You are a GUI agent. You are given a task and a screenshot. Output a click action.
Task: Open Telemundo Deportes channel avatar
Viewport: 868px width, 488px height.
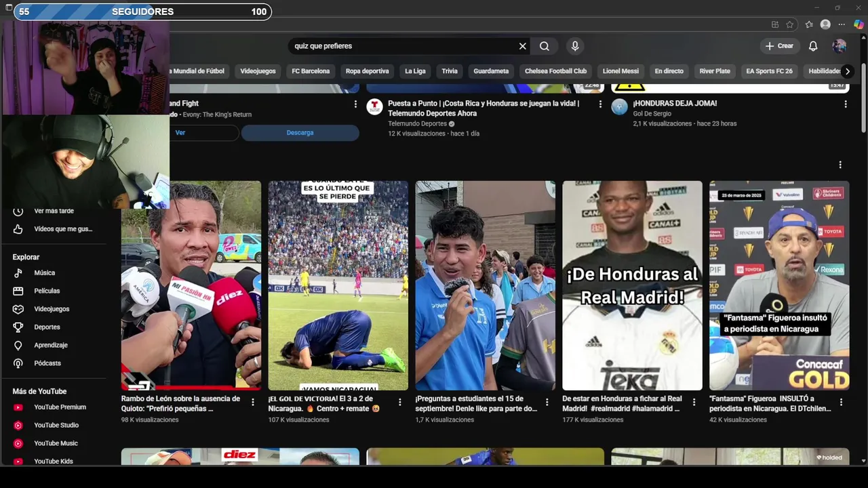(x=374, y=106)
